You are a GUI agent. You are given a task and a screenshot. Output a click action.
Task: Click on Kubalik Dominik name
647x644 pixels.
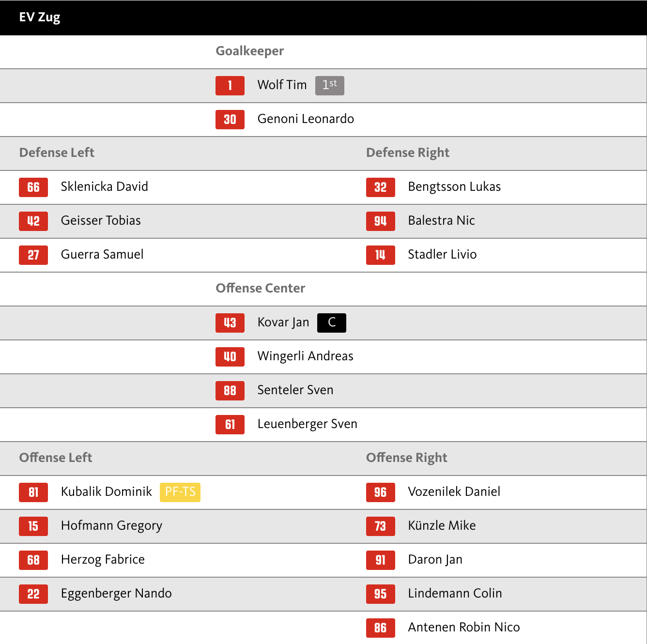point(106,492)
